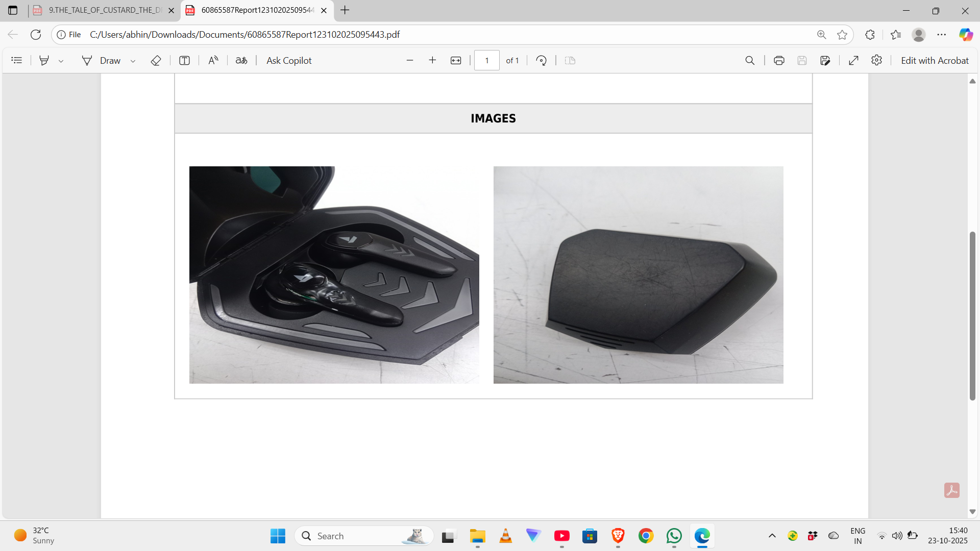Select the Erase tool
Image resolution: width=980 pixels, height=551 pixels.
156,60
